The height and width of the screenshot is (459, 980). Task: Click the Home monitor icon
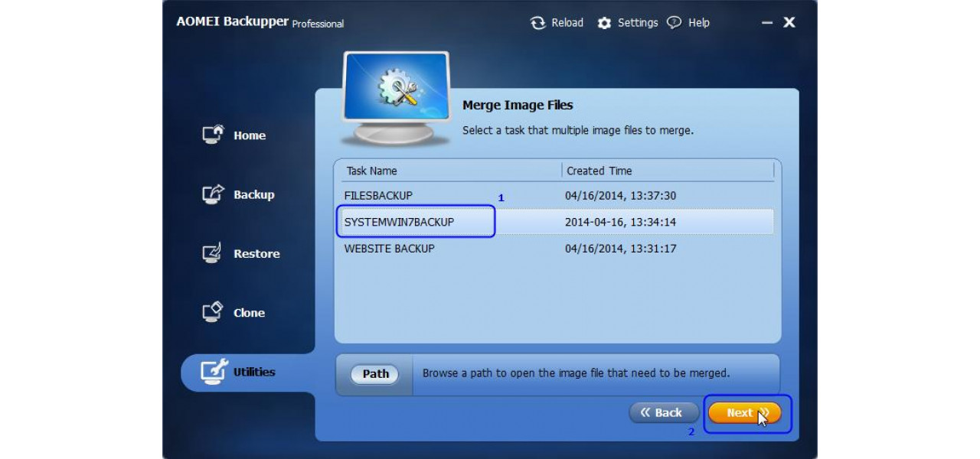(x=213, y=135)
